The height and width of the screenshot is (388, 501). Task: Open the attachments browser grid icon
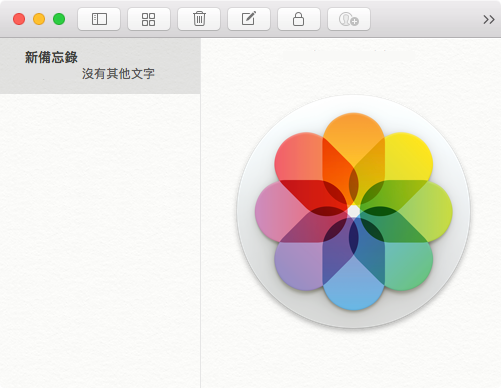149,19
